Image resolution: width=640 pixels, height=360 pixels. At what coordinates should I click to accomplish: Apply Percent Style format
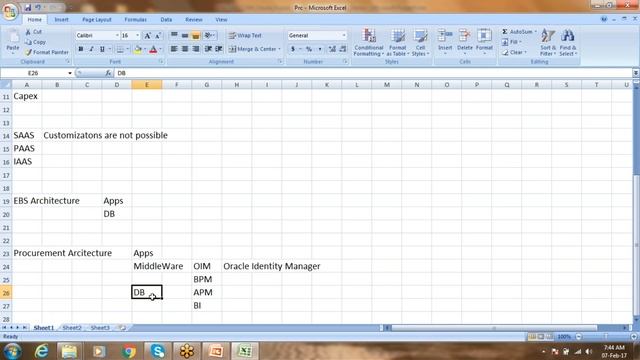tap(309, 49)
